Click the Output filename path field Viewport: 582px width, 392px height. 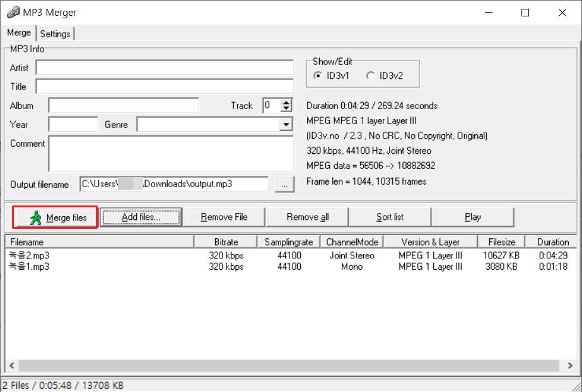click(174, 184)
